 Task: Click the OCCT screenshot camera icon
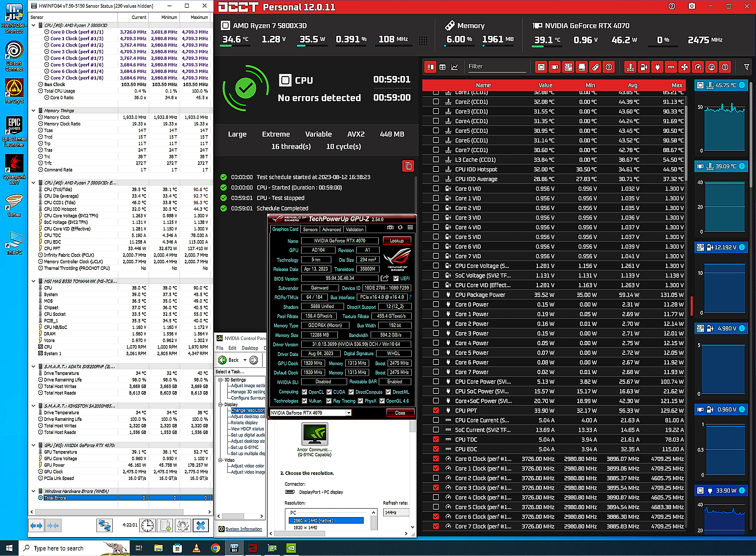click(x=692, y=6)
